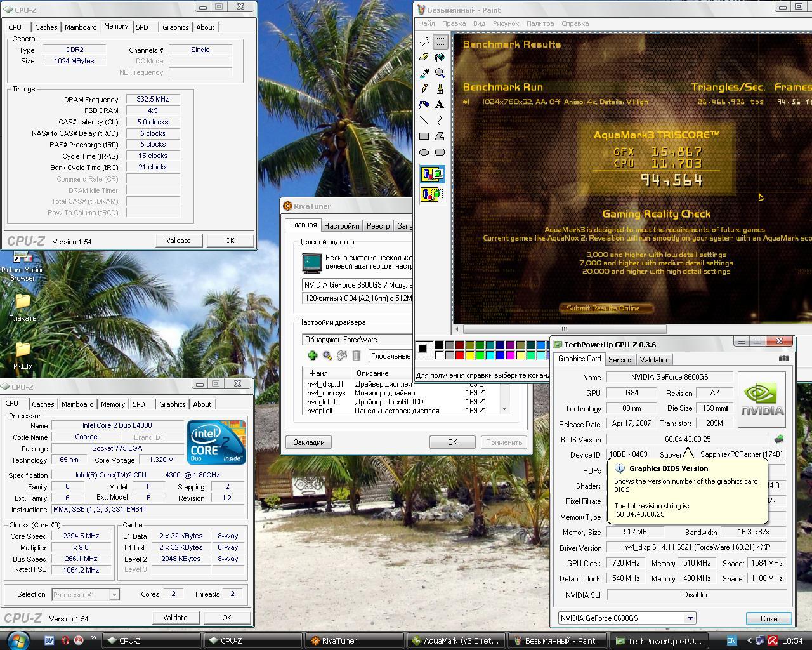Image resolution: width=812 pixels, height=650 pixels.
Task: Select the straight Line tool in Paint
Action: coord(424,121)
